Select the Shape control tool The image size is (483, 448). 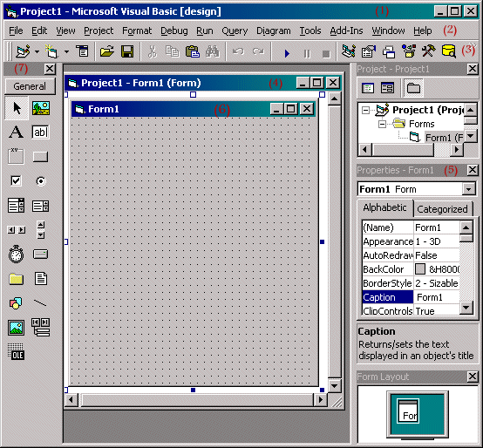(x=16, y=303)
